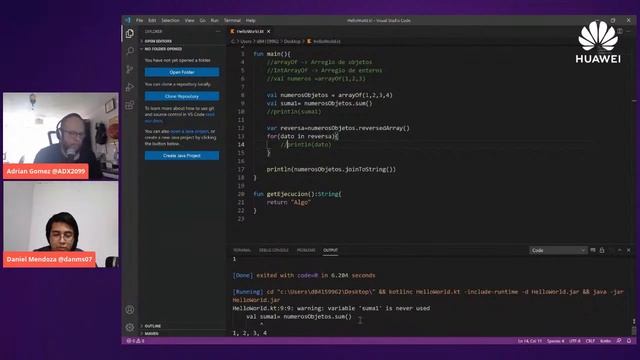Open the Accounts menu icon
The height and width of the screenshot is (360, 640).
point(130,310)
